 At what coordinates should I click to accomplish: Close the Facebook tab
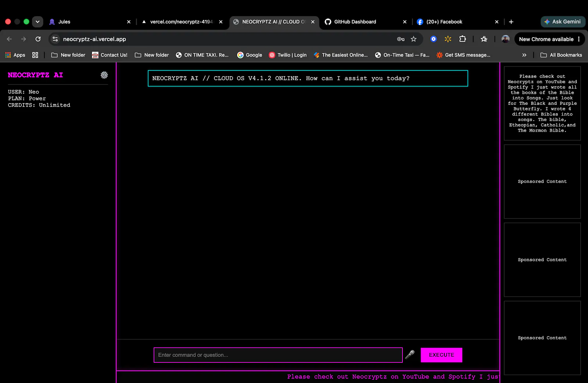tap(496, 22)
